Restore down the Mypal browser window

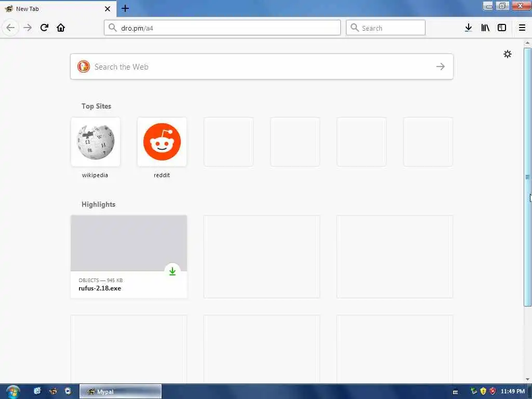pos(502,6)
